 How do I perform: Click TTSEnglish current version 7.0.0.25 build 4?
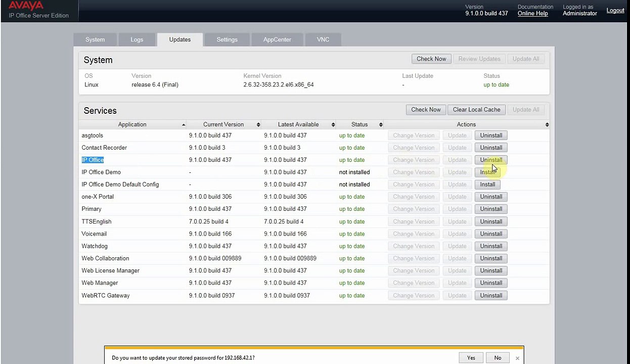[x=209, y=221]
